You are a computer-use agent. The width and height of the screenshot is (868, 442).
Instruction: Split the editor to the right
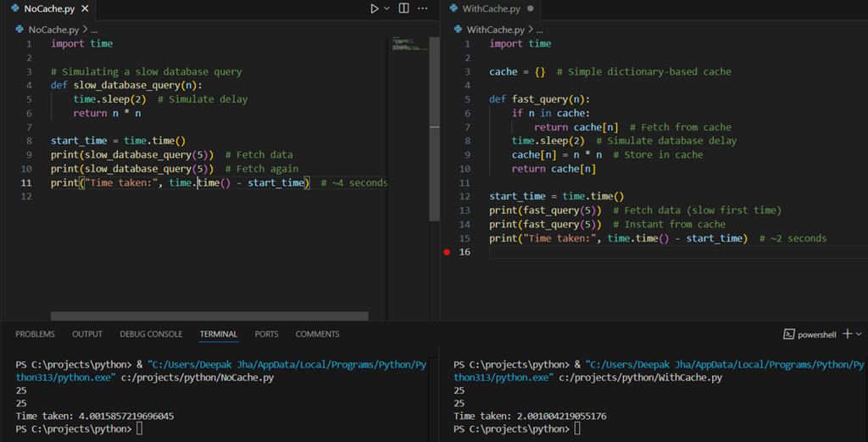coord(403,8)
